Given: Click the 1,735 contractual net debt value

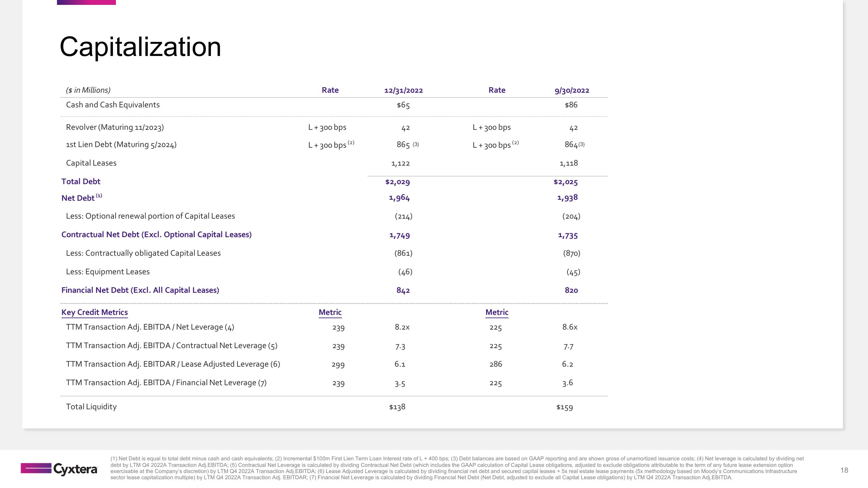Looking at the screenshot, I should pos(568,236).
